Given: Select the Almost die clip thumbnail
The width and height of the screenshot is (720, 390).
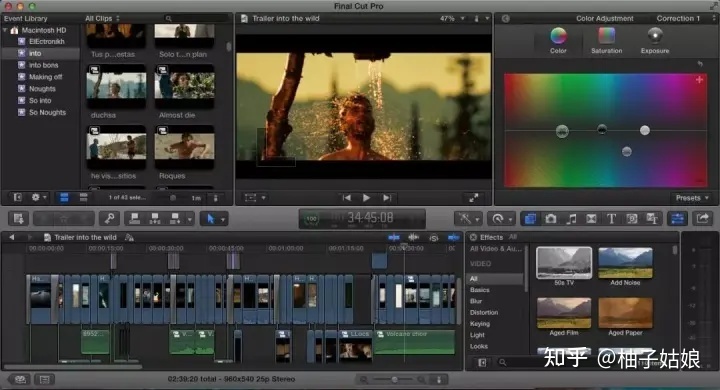Looking at the screenshot, I should coord(184,86).
